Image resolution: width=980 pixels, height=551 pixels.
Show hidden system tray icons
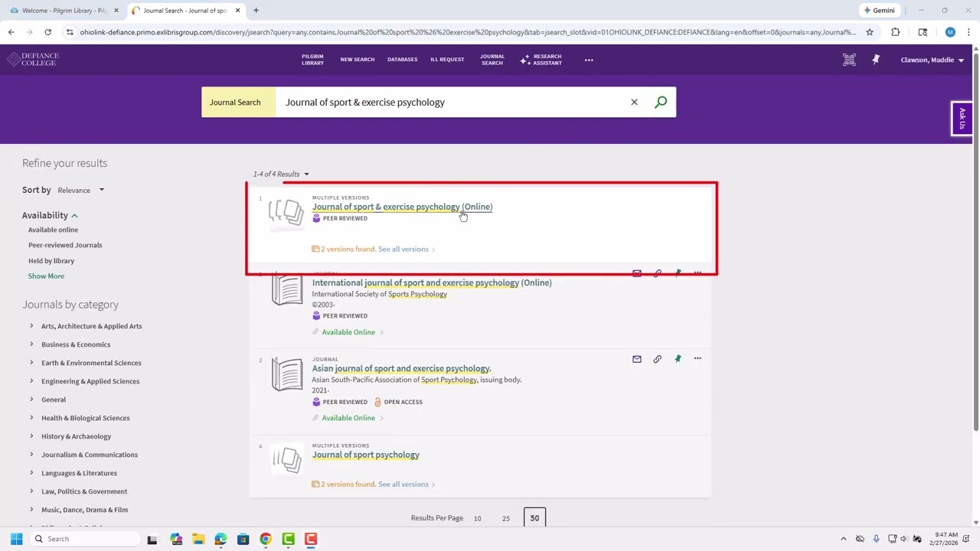(844, 539)
